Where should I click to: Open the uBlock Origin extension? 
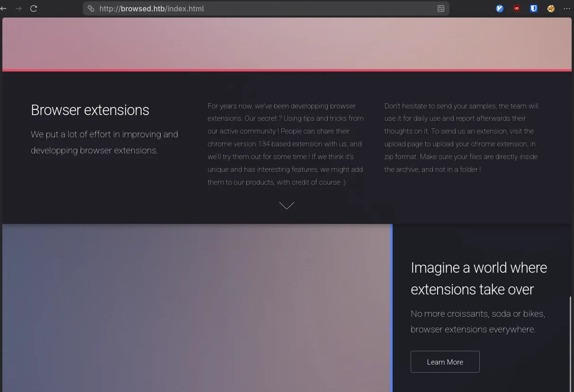517,9
